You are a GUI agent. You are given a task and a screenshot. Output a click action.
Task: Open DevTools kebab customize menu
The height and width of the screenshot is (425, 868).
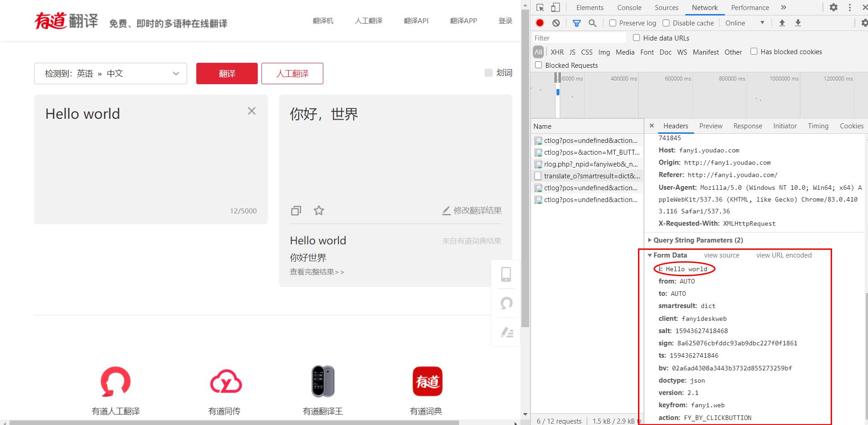(x=850, y=7)
